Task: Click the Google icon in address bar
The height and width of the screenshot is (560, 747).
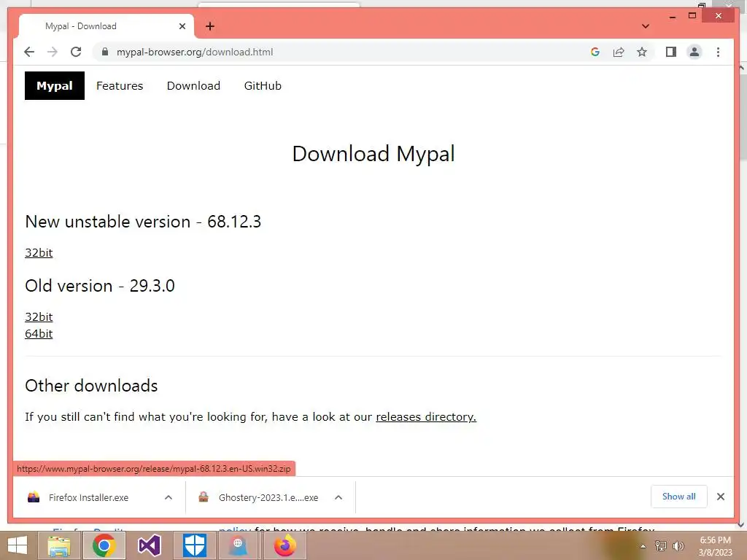Action: click(x=595, y=52)
